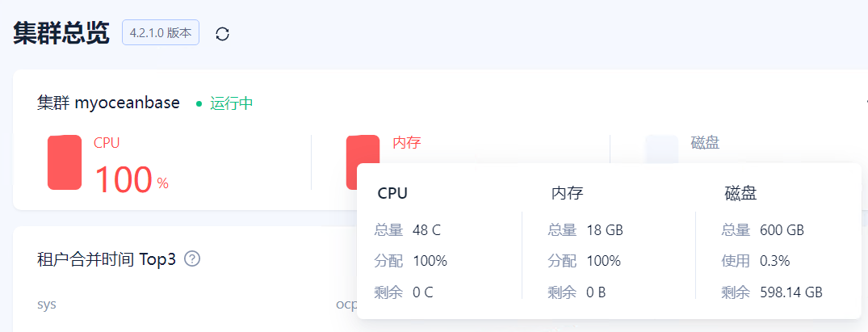Screen dimensions: 868x332
Task: Click the red CPU usage bar
Action: pyautogui.click(x=65, y=162)
